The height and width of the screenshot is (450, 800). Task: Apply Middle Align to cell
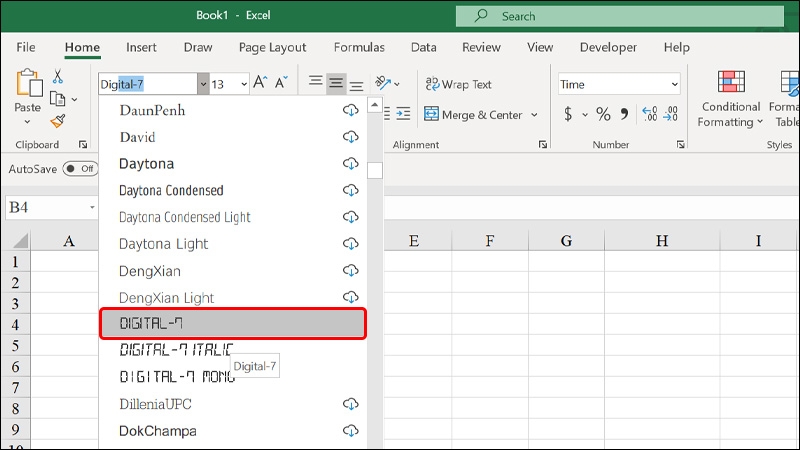pos(336,83)
